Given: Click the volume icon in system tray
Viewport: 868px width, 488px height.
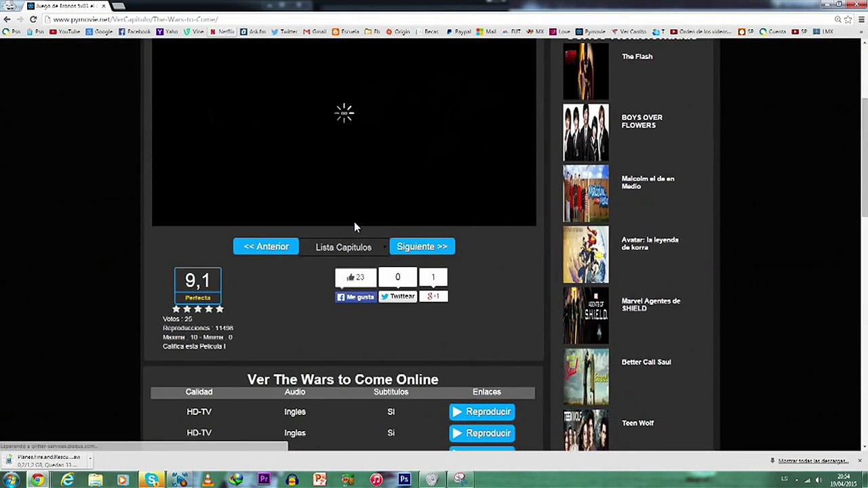Looking at the screenshot, I should click(818, 480).
